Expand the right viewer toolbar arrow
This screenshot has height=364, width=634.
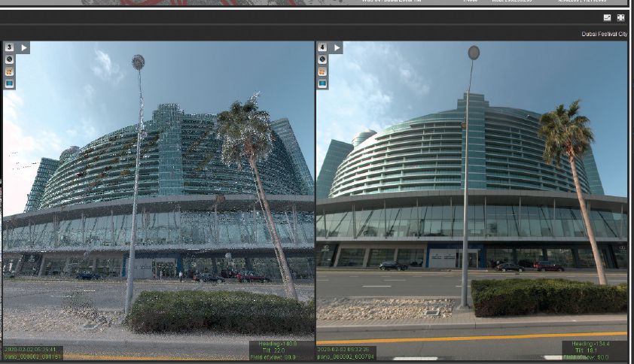pyautogui.click(x=337, y=47)
